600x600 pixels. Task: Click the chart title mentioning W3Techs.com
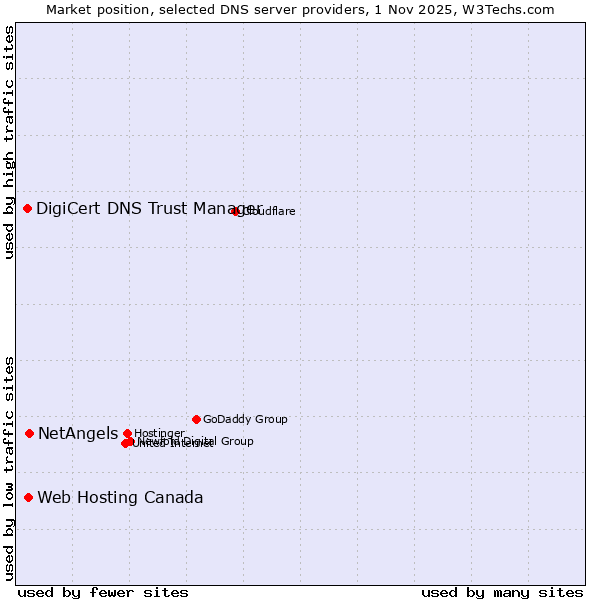300,9
